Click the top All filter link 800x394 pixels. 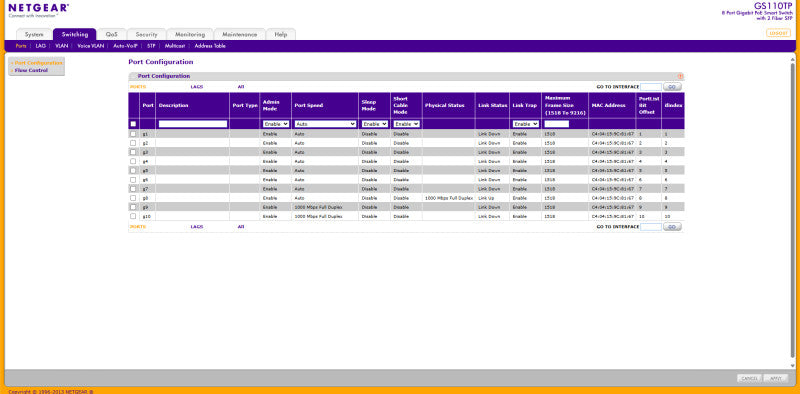point(241,87)
